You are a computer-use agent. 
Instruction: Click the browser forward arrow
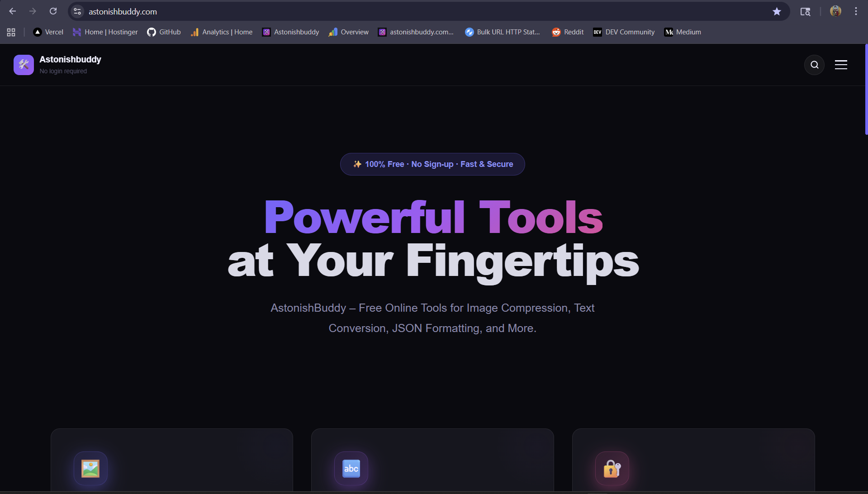point(33,11)
